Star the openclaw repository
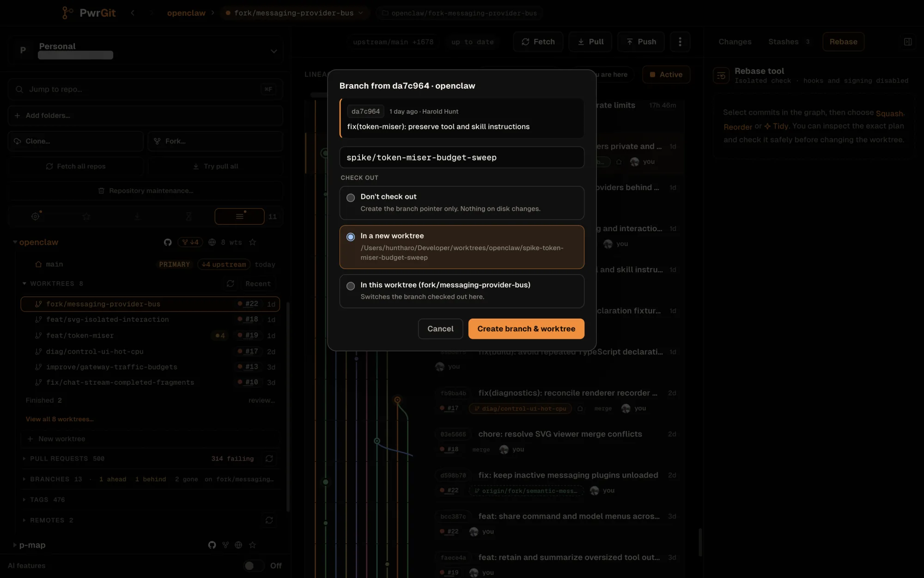Image resolution: width=924 pixels, height=578 pixels. coord(252,242)
